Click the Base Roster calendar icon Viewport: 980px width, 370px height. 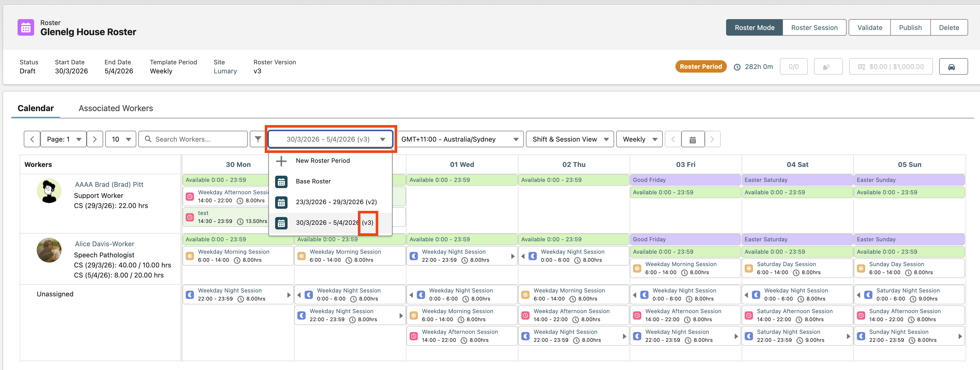(x=281, y=182)
